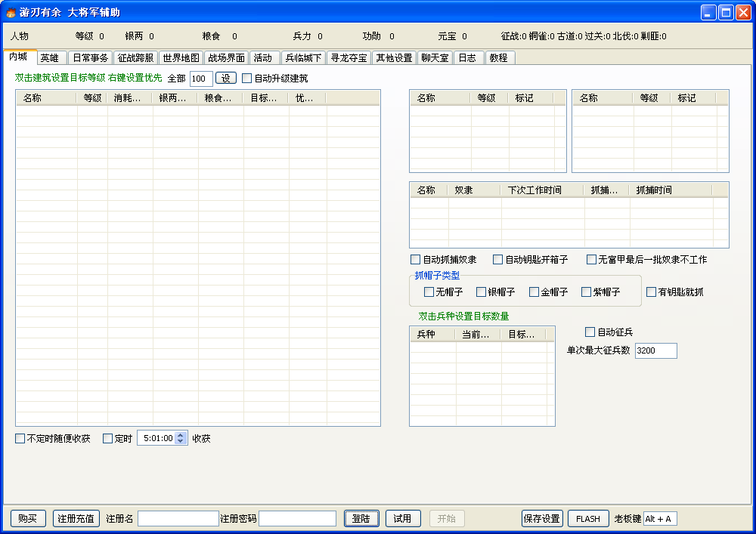This screenshot has height=534, width=756.
Task: Decrease harvest time with down arrow
Action: pyautogui.click(x=181, y=441)
